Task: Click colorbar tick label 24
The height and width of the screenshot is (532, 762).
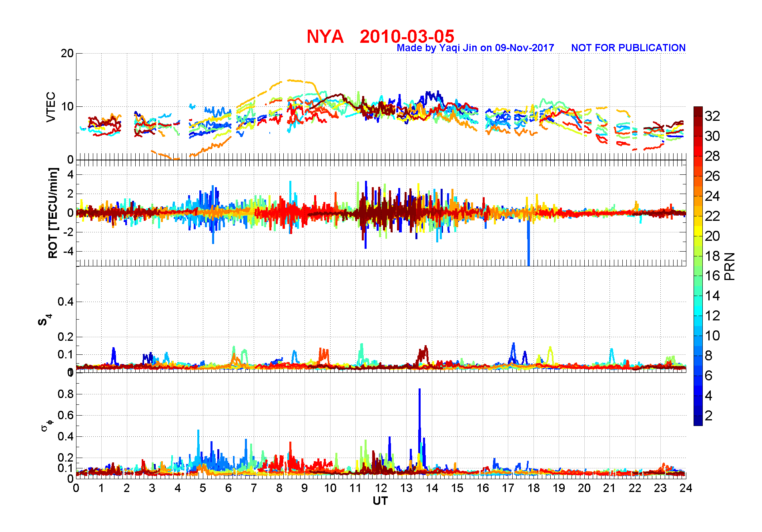Action: coord(712,196)
